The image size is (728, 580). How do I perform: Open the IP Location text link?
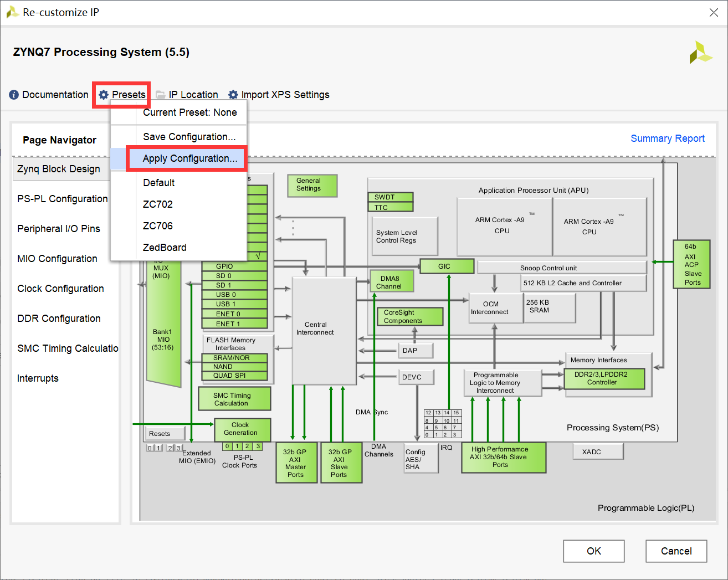click(193, 95)
